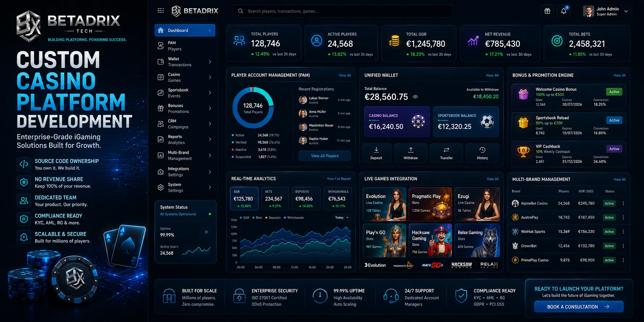Click the Casino Balance card
644x322 pixels.
pyautogui.click(x=397, y=122)
